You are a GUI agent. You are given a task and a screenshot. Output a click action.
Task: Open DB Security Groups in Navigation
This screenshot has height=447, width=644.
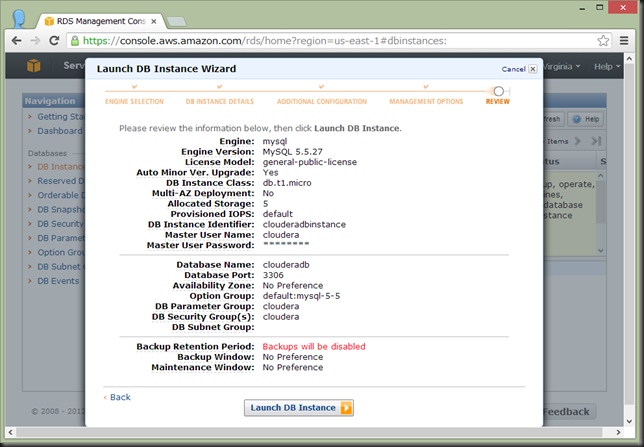(61, 224)
